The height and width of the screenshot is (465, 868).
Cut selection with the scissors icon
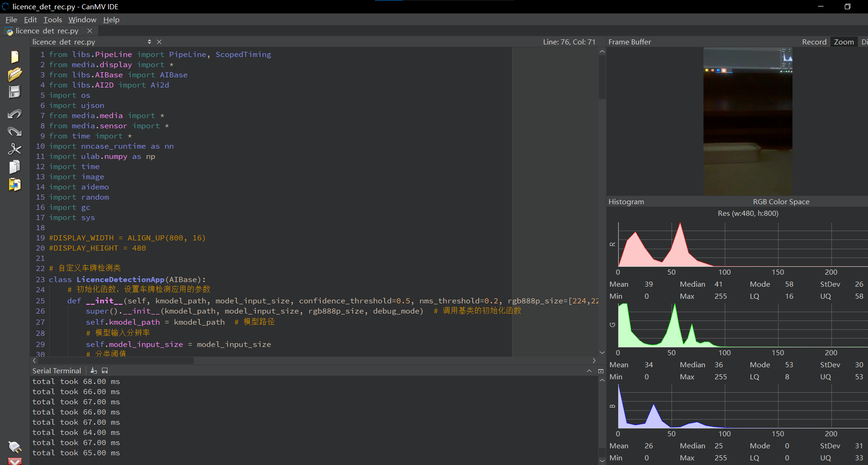(x=14, y=149)
